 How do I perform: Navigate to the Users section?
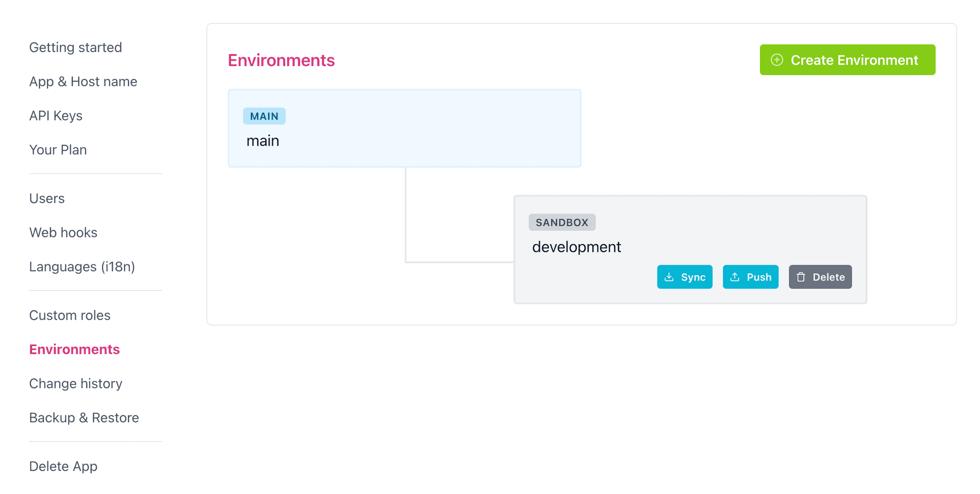[x=47, y=198]
